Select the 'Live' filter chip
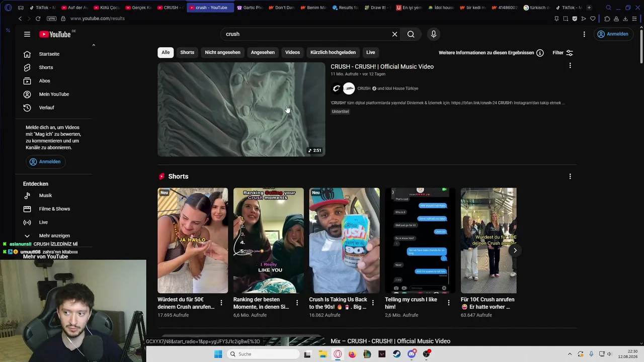This screenshot has height=362, width=644. [371, 52]
